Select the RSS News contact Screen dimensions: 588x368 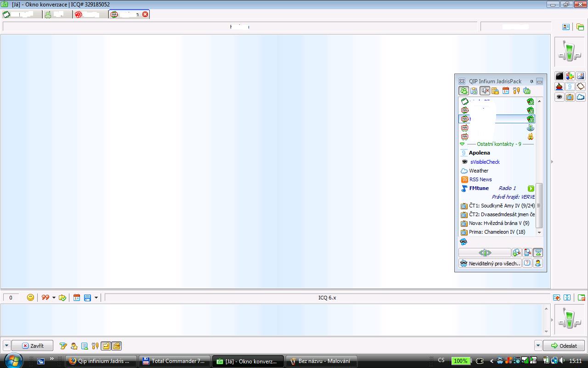tap(497, 179)
